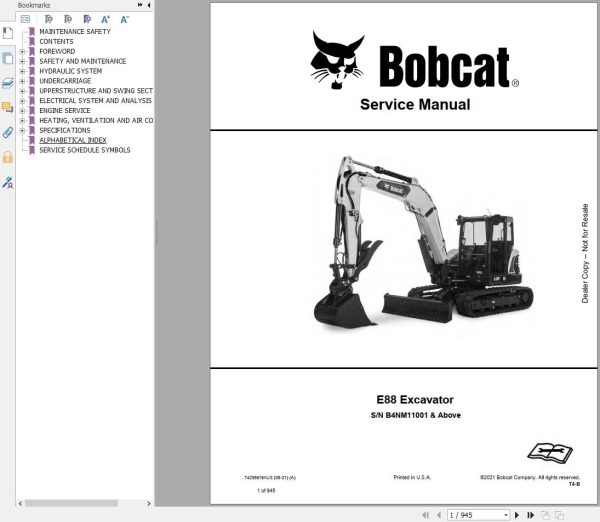Screen dimensions: 600x522
Task: Open the bookmark options menu icon
Action: 25,19
